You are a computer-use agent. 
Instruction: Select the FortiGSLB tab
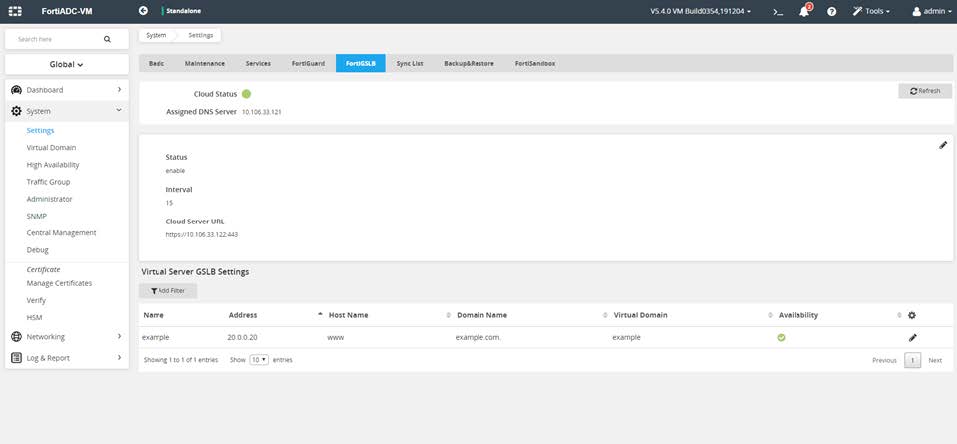pyautogui.click(x=361, y=64)
